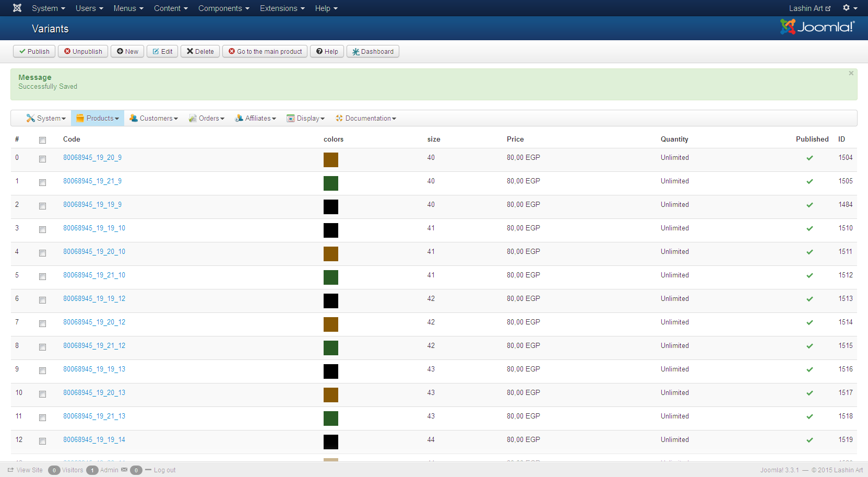Click the published checkmark for ID 1513
The image size is (868, 477).
[x=810, y=299]
